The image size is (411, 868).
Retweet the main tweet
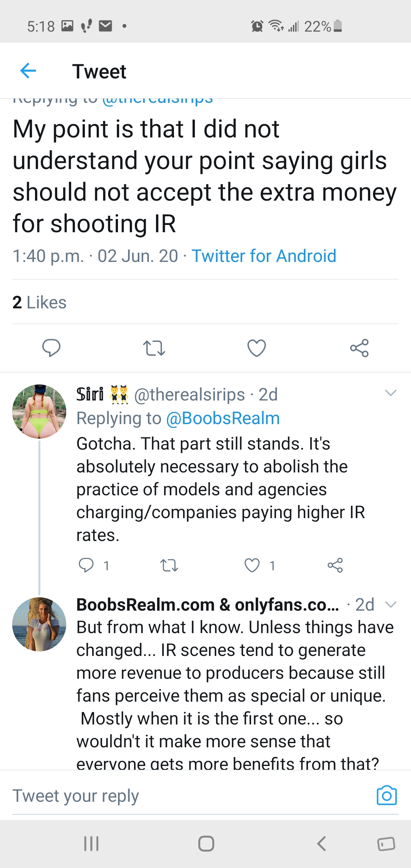click(x=154, y=348)
